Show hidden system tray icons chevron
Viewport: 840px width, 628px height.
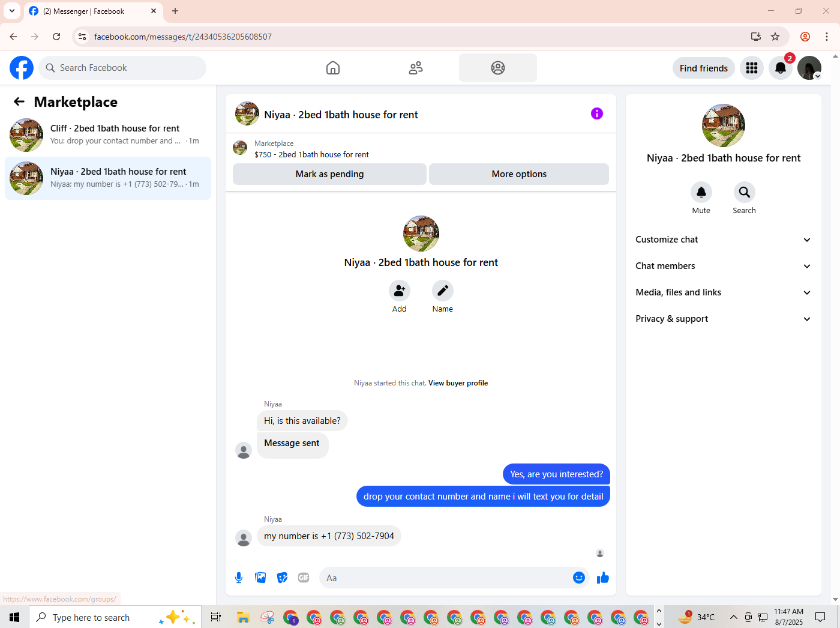(x=733, y=617)
